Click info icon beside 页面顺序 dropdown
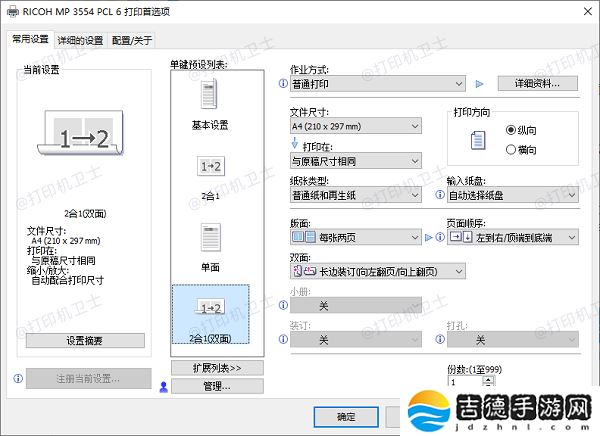The height and width of the screenshot is (436, 600). 440,237
